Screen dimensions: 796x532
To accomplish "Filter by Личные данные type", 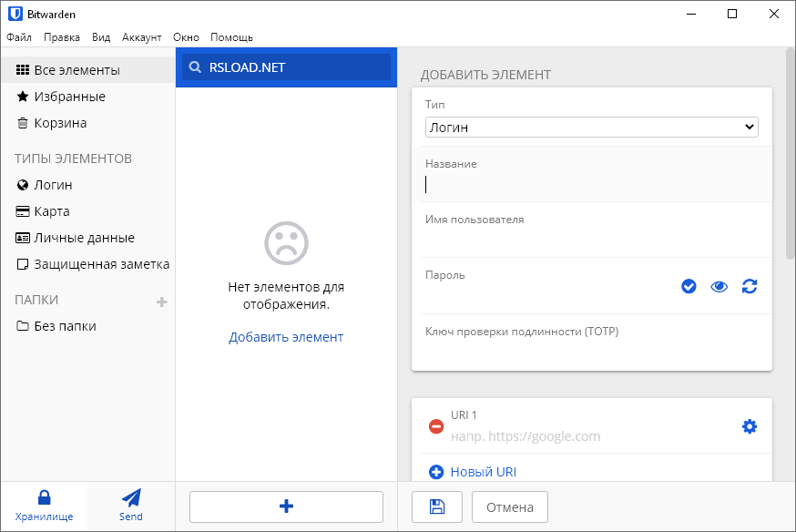I will [88, 238].
